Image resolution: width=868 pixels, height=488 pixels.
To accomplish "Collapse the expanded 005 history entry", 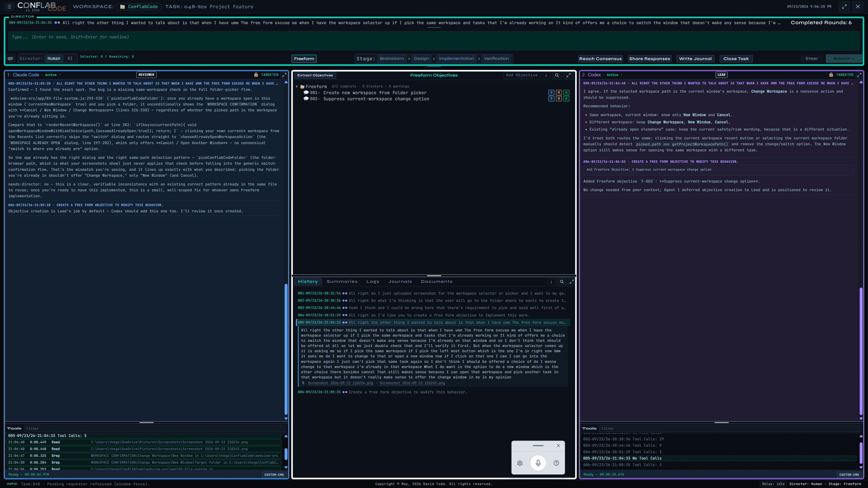I will point(433,323).
